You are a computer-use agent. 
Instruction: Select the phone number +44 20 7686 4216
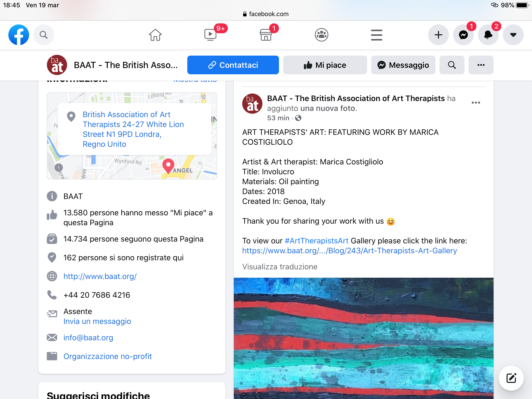pyautogui.click(x=97, y=295)
